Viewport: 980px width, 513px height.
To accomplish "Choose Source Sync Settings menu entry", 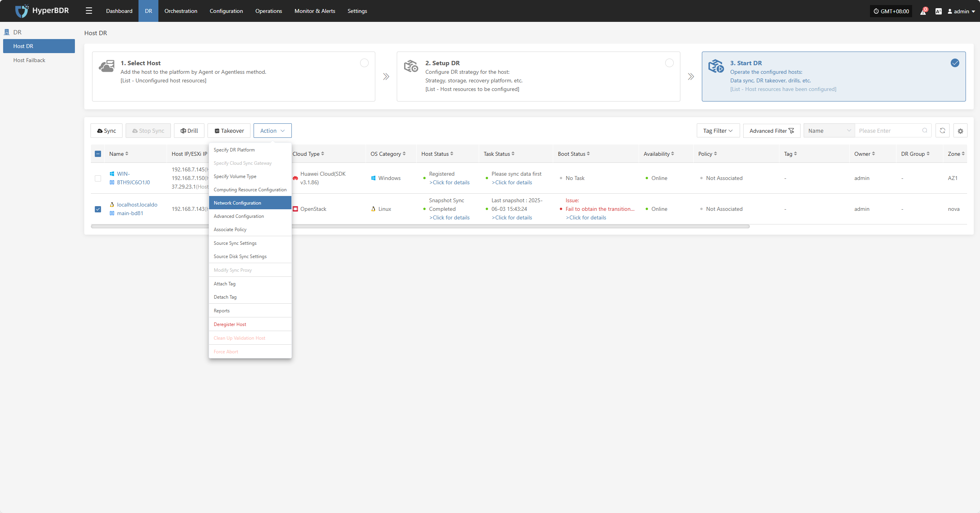I will coord(250,243).
